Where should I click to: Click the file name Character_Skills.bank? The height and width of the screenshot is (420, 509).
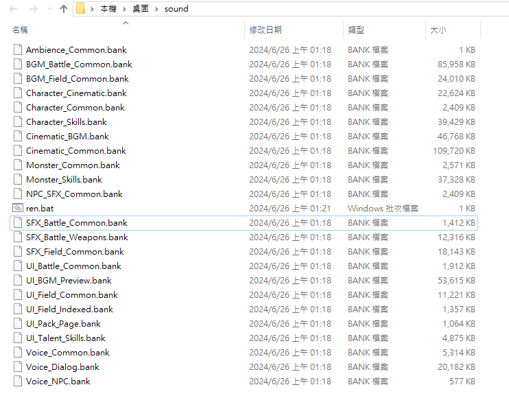(67, 121)
